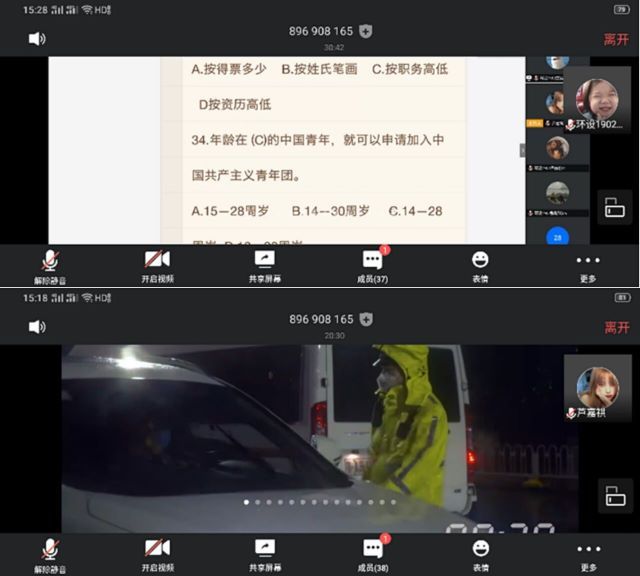Tap the shared video showing the officer in yellow raincoat
The image size is (640, 576).
320,438
